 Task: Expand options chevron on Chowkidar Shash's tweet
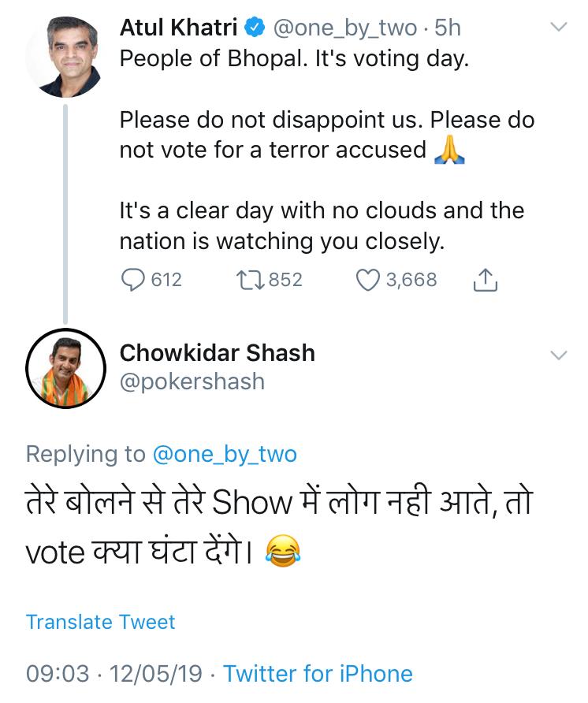point(558,355)
